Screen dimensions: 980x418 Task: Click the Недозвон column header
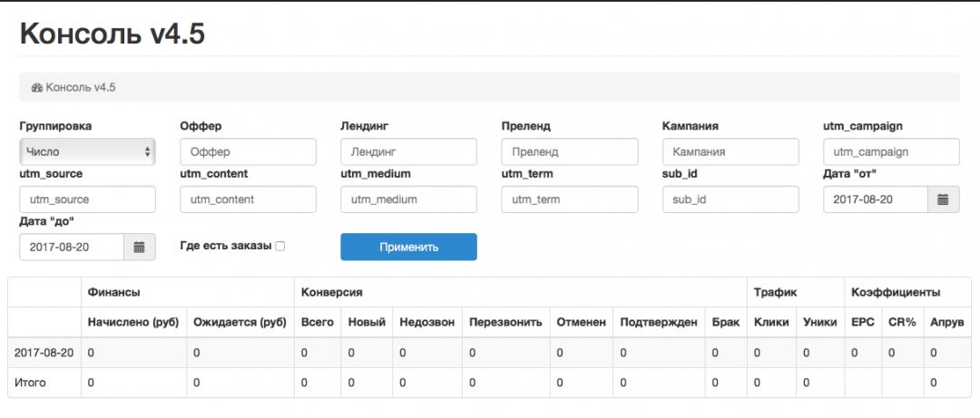coord(427,323)
